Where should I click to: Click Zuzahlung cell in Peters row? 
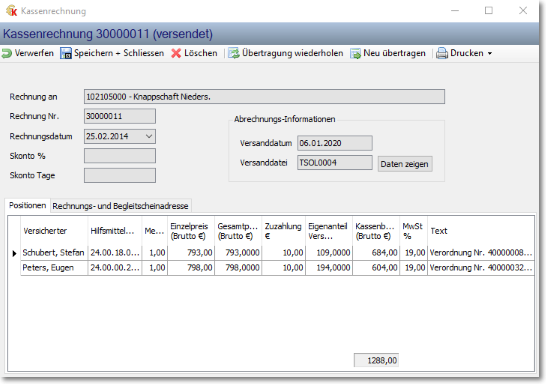coord(284,268)
